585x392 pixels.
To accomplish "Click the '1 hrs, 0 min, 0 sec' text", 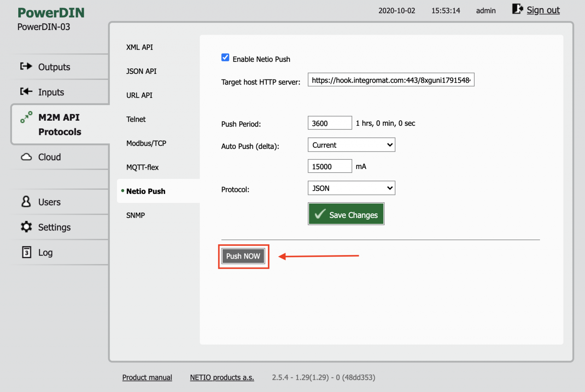I will tap(385, 123).
